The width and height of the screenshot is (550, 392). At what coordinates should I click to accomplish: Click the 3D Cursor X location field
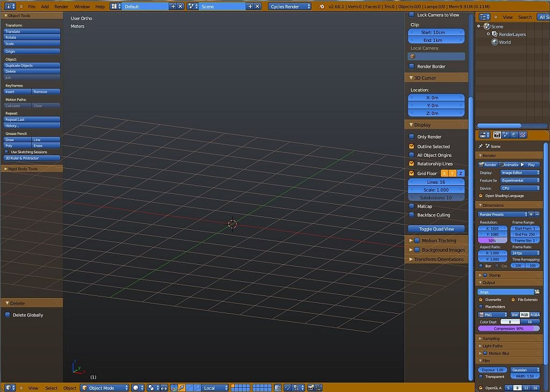[x=436, y=98]
